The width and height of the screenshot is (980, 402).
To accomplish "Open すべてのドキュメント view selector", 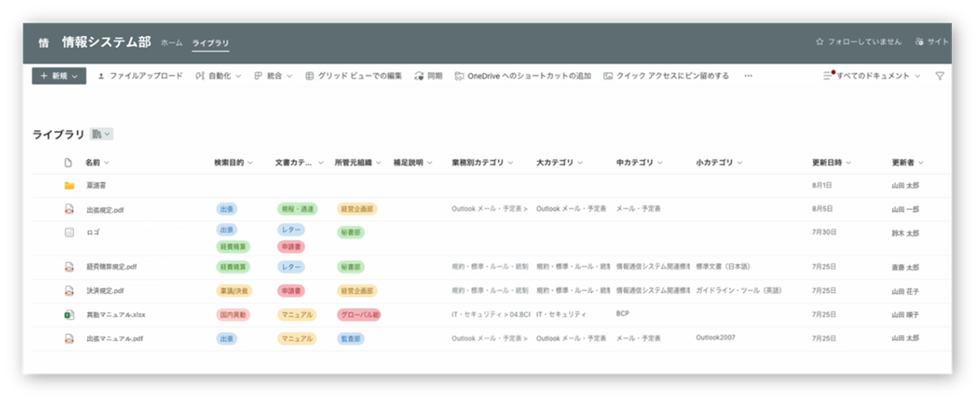I will (872, 76).
